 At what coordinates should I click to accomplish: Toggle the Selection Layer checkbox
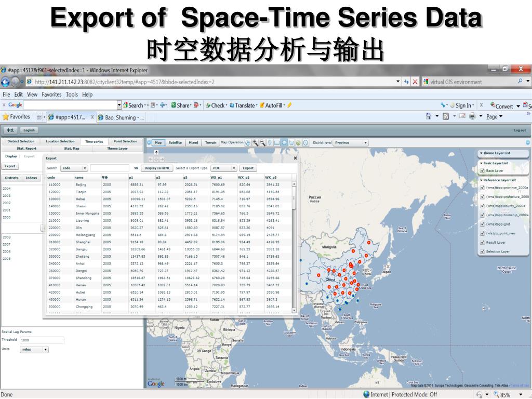(x=482, y=252)
